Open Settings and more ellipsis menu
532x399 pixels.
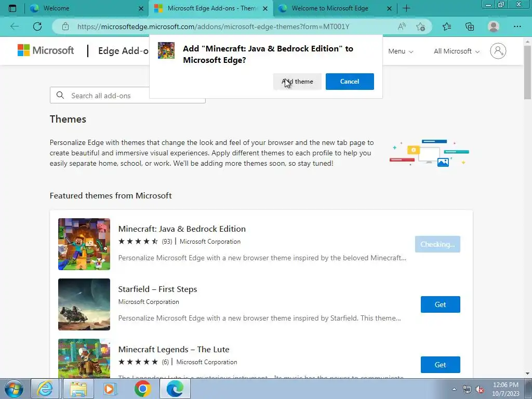pos(517,26)
